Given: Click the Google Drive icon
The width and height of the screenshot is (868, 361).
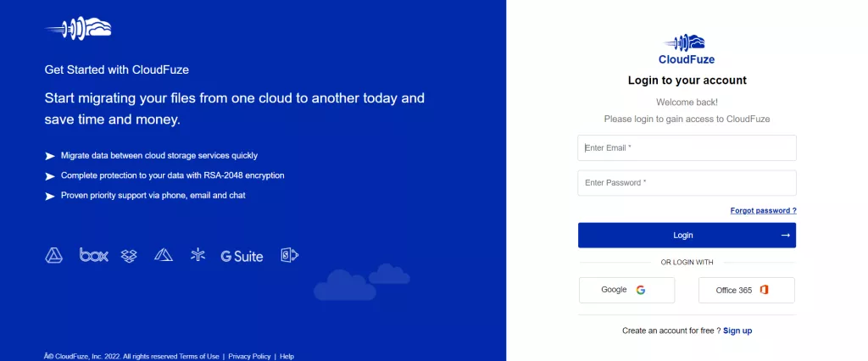Looking at the screenshot, I should [53, 255].
